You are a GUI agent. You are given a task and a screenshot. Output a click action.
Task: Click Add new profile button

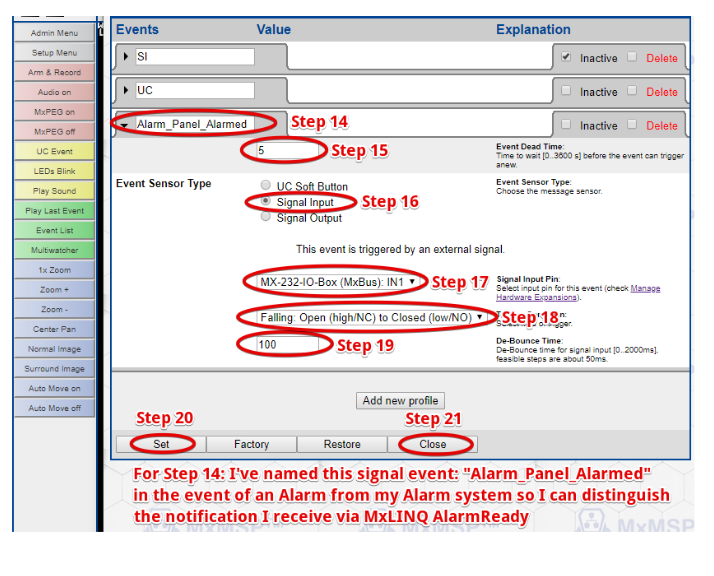[400, 401]
